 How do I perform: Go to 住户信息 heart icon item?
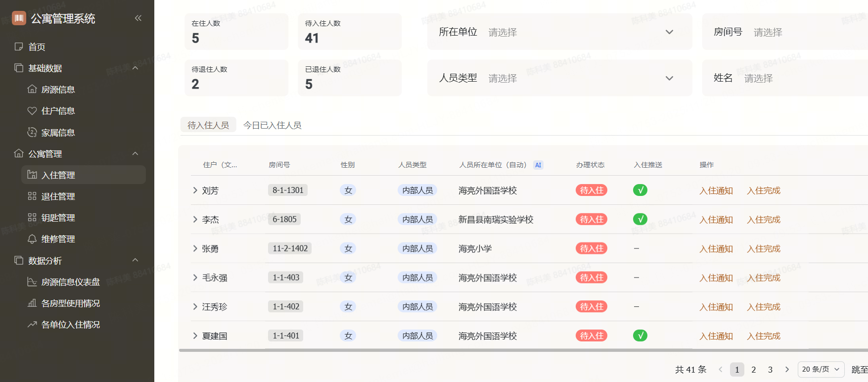click(x=58, y=111)
